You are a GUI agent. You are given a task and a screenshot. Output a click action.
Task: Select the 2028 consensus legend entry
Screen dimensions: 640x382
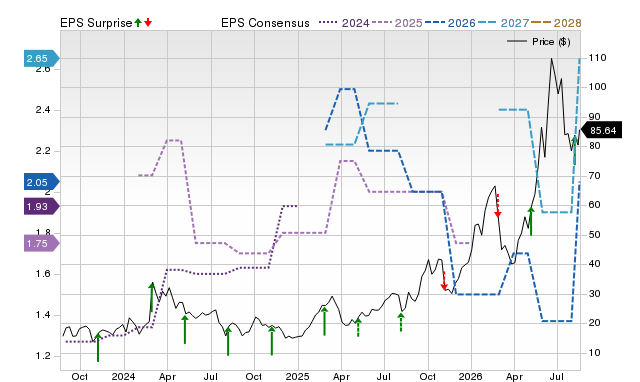pyautogui.click(x=556, y=23)
